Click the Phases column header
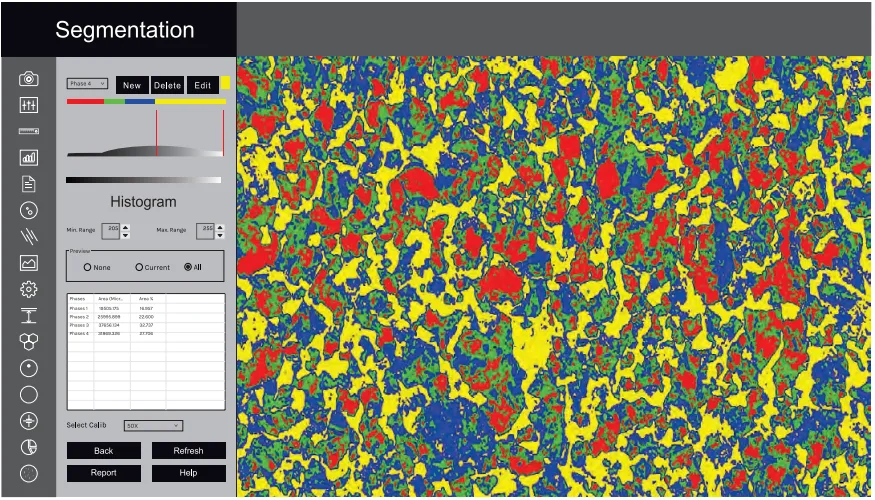The width and height of the screenshot is (875, 500). click(x=80, y=299)
